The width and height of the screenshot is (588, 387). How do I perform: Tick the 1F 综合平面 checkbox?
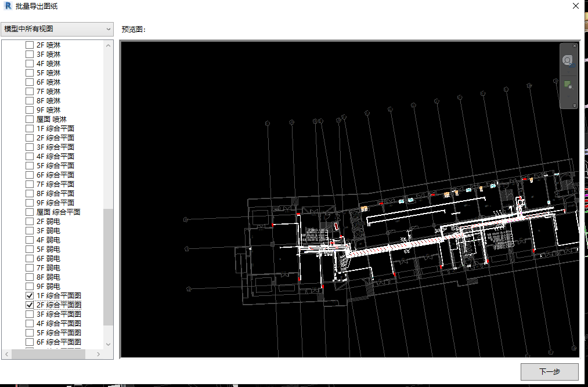(30, 128)
